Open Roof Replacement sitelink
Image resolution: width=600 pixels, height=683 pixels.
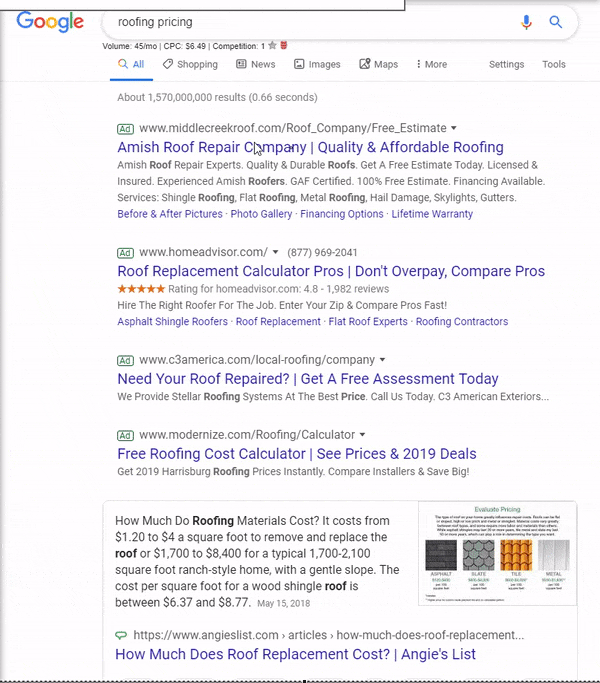pos(278,321)
